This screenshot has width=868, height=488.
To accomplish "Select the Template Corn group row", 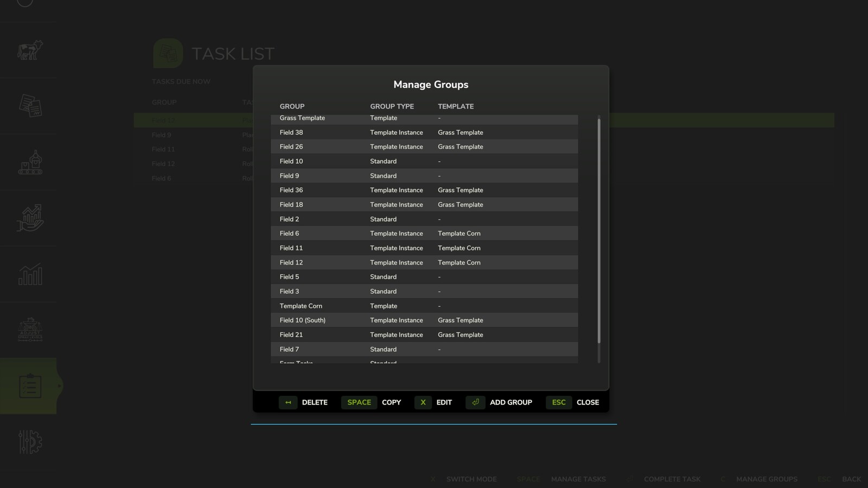I will (380, 305).
